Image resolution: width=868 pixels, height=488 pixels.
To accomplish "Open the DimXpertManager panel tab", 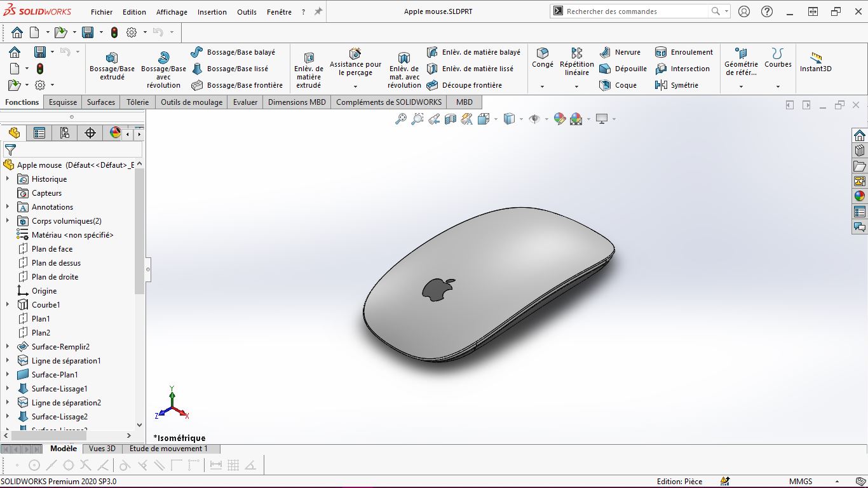I will pyautogui.click(x=90, y=133).
